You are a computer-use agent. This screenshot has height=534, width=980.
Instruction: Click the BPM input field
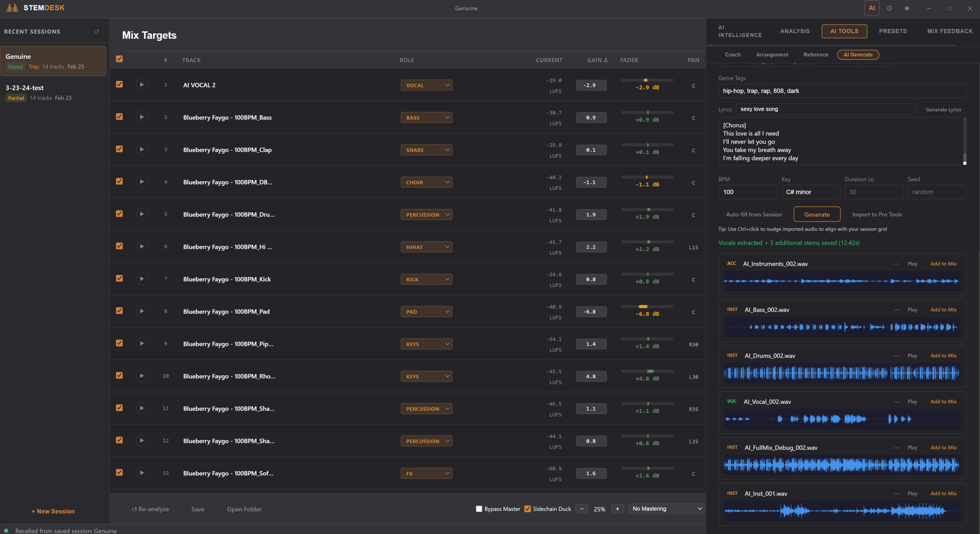coord(747,192)
